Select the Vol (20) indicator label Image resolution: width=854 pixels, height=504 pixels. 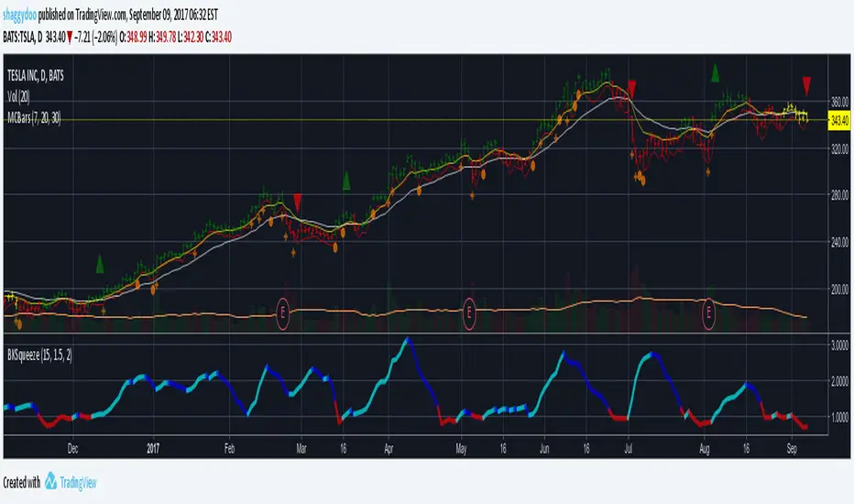[18, 97]
